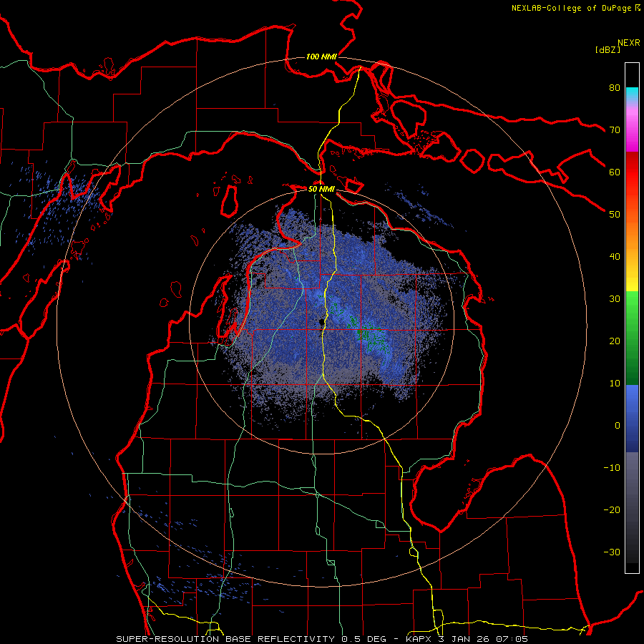This screenshot has height=644, width=644.
Task: Click the black radar site dot at map center
Action: (321, 323)
